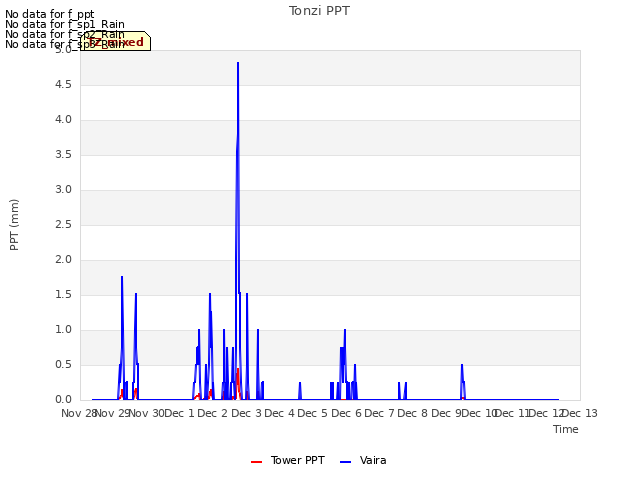Toggle the Tower PPT legend entry
Screen dimensions: 640x480
click(x=288, y=460)
